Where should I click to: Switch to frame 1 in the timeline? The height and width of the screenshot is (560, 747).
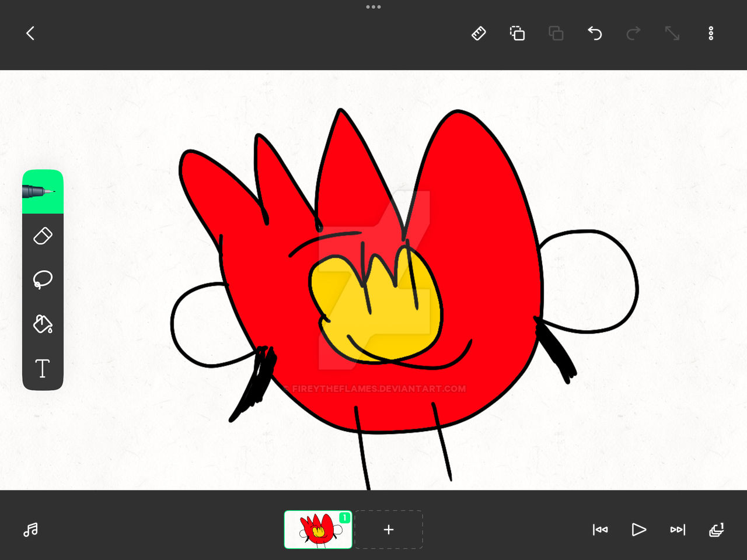[x=318, y=530]
